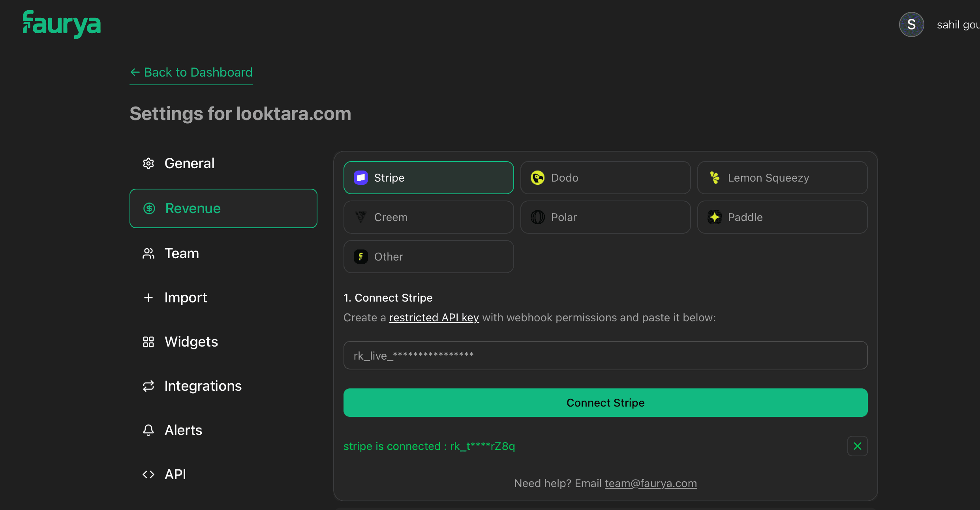Click the Settings for looktara.com heading
Viewport: 980px width, 510px height.
coord(240,114)
